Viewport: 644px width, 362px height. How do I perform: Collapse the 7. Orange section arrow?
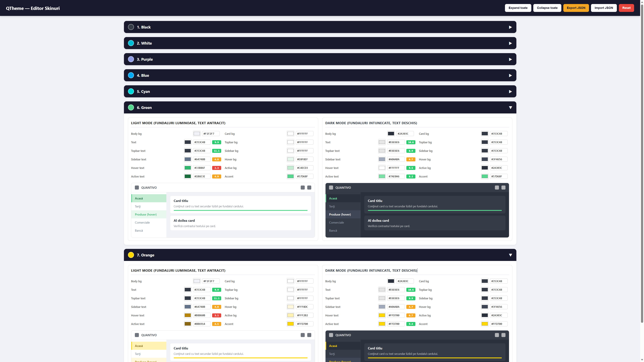tap(510, 255)
